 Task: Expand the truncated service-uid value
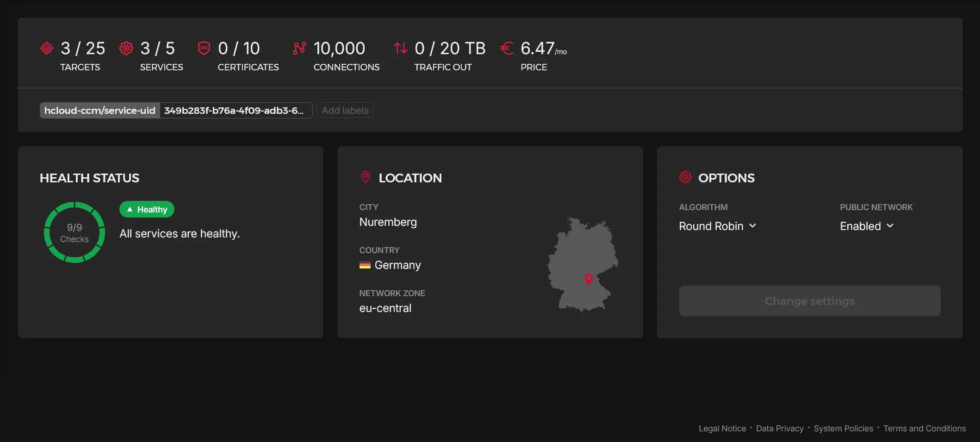pos(236,110)
